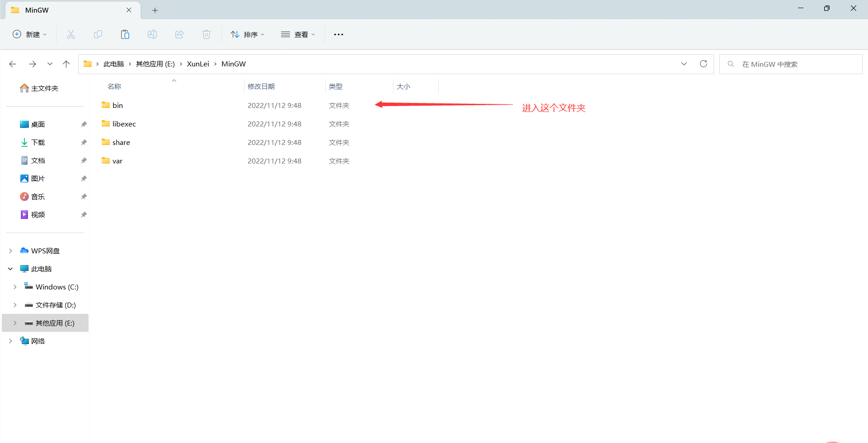Select the libexec folder

coord(124,124)
